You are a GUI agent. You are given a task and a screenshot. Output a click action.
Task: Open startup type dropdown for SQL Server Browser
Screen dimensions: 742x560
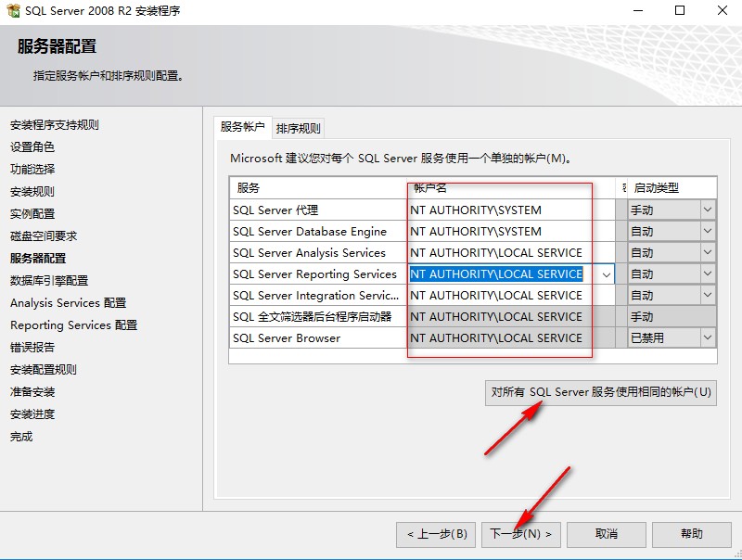coord(708,337)
